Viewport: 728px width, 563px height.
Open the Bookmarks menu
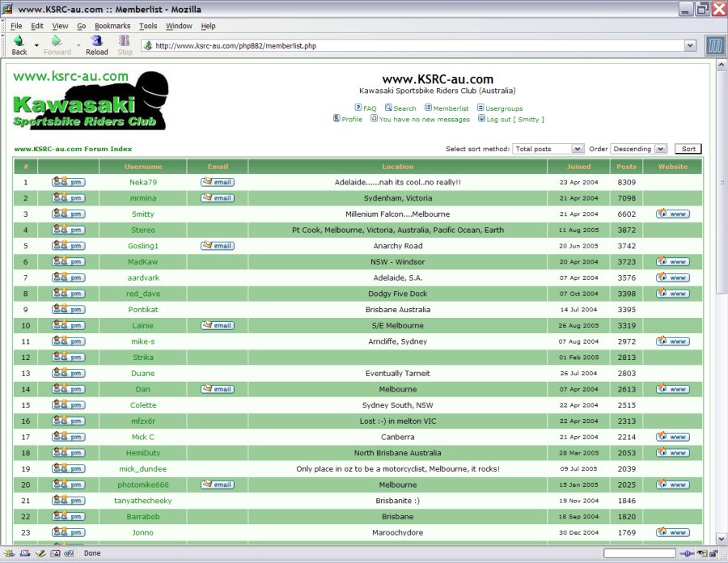tap(112, 26)
